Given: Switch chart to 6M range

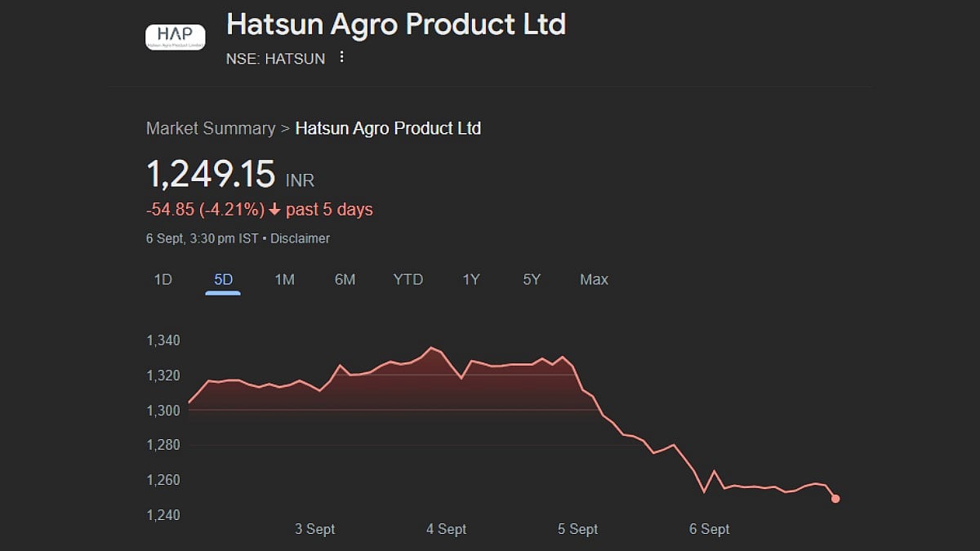Looking at the screenshot, I should click(x=345, y=279).
